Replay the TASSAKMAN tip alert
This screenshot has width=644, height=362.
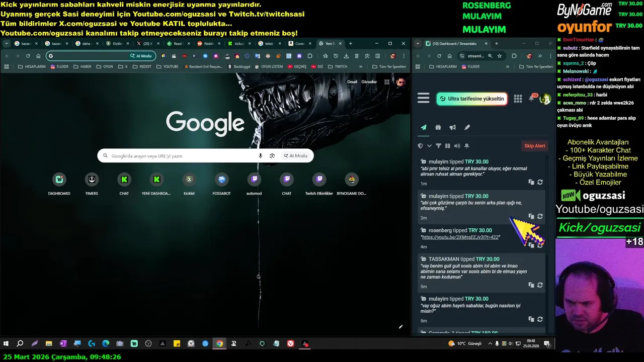click(540, 285)
